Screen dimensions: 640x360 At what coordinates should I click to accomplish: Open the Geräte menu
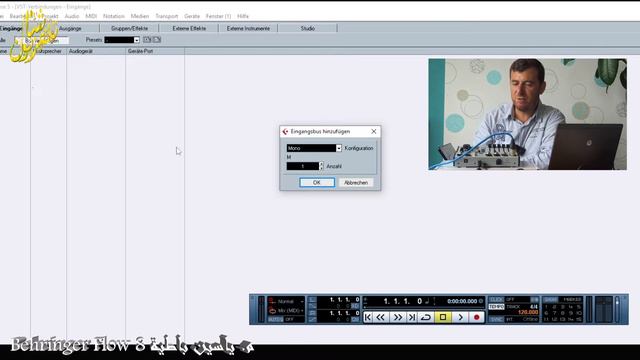click(192, 16)
